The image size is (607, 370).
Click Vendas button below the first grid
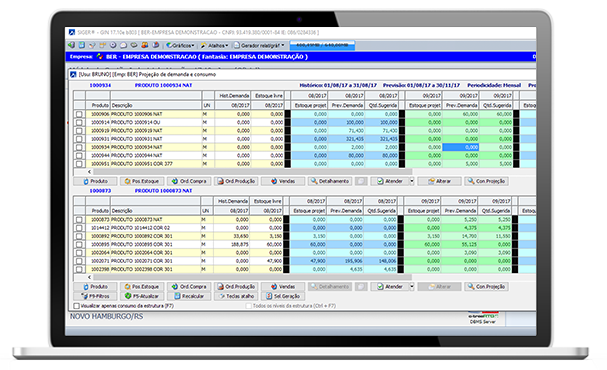(x=283, y=181)
